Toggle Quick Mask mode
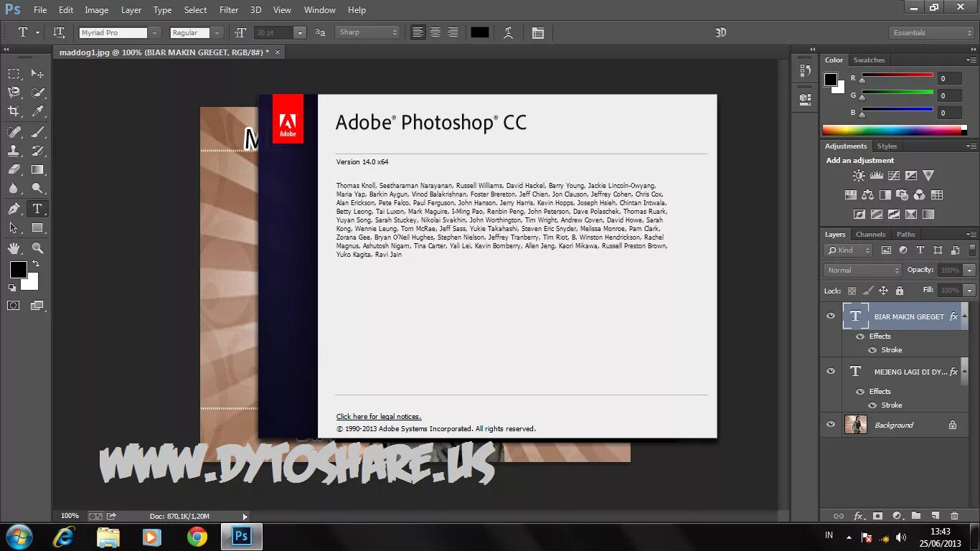This screenshot has height=551, width=980. pyautogui.click(x=14, y=305)
